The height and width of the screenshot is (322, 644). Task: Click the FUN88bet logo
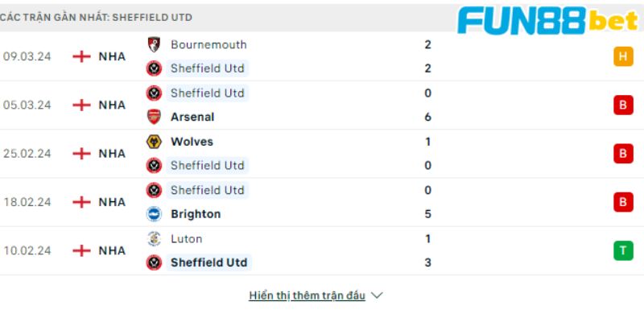pos(548,20)
